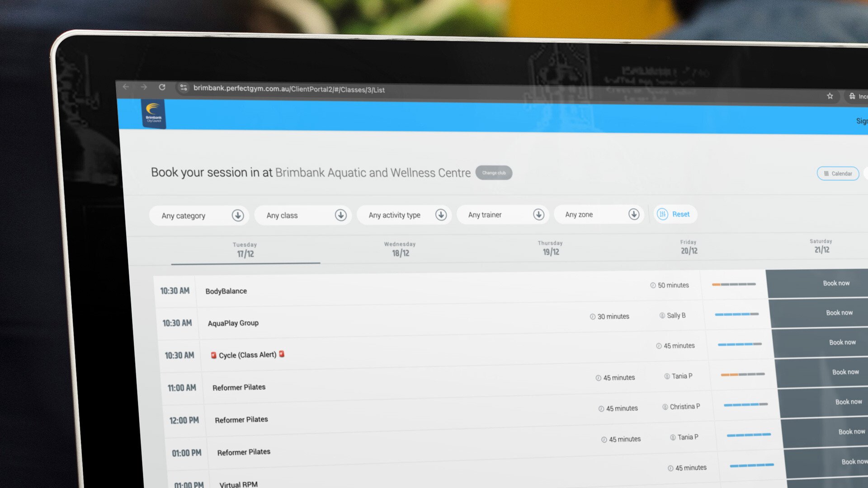Click the red alert icon on Cycle class
The height and width of the screenshot is (488, 868).
213,355
